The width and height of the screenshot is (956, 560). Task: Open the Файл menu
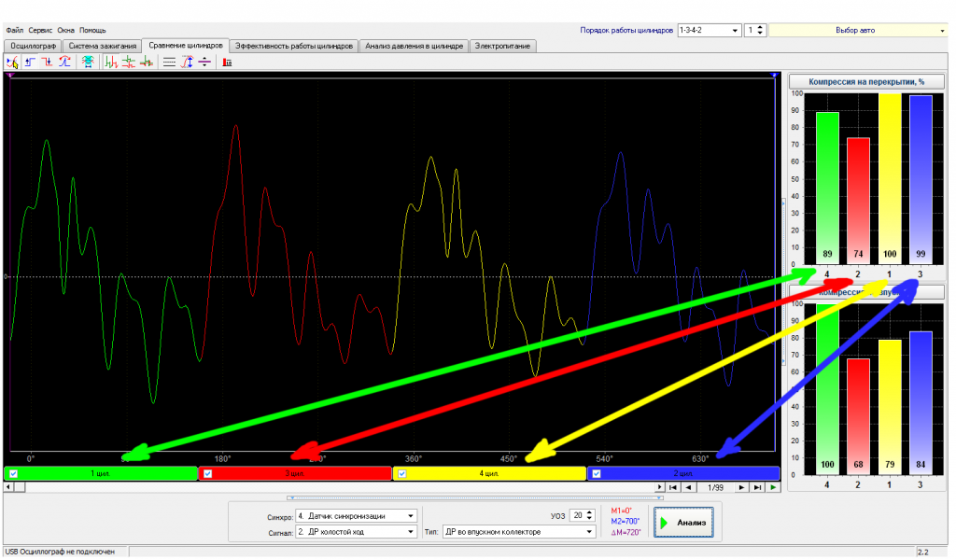[x=15, y=31]
